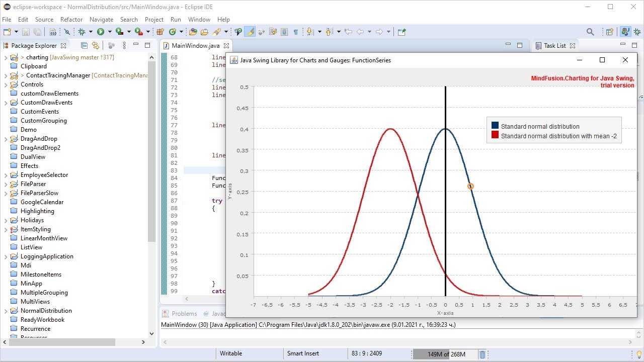Close the MainWindow.java editor tab

point(226,46)
